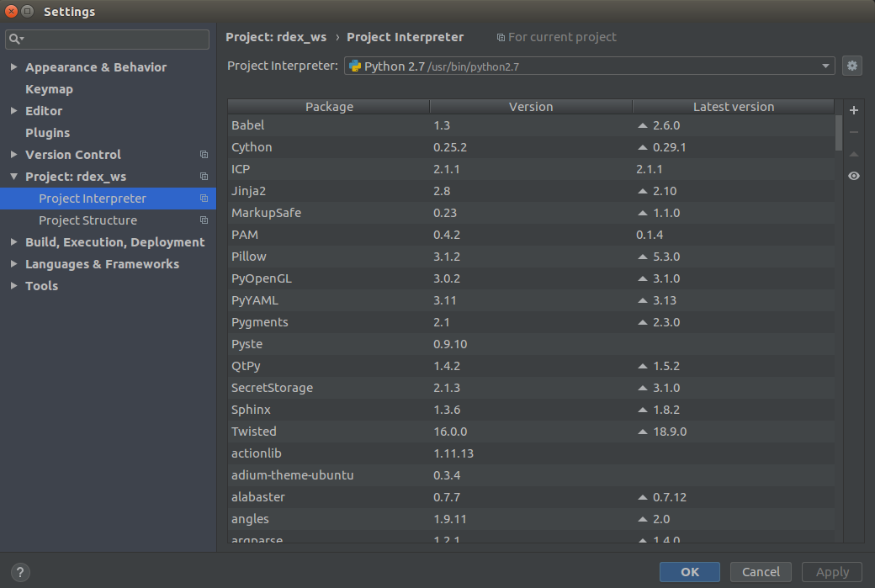Image resolution: width=875 pixels, height=588 pixels.
Task: Select the Pygments package row
Action: click(531, 322)
